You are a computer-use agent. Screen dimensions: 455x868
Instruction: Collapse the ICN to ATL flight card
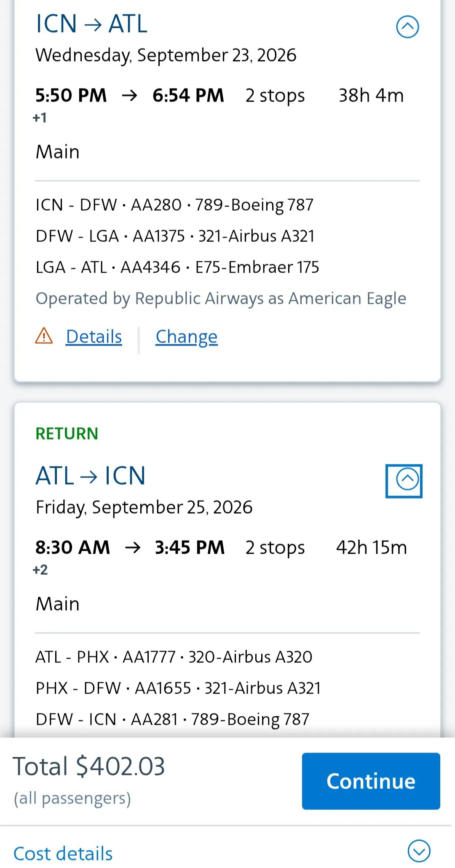click(407, 27)
